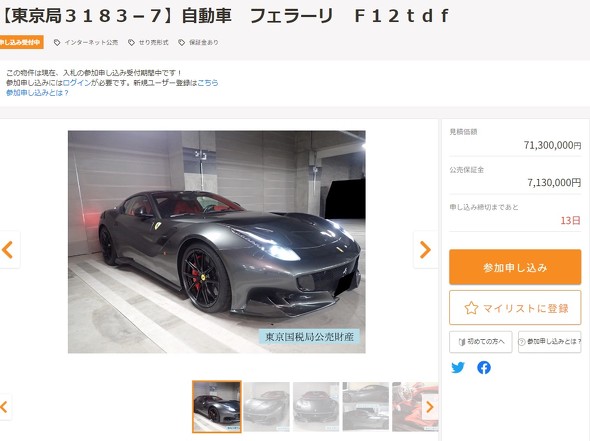Click the orange 参加申し込み button

pos(515,267)
